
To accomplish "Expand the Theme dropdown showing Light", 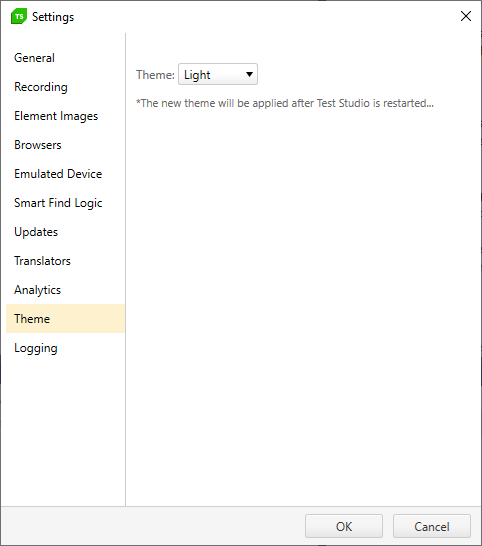I will pos(218,74).
